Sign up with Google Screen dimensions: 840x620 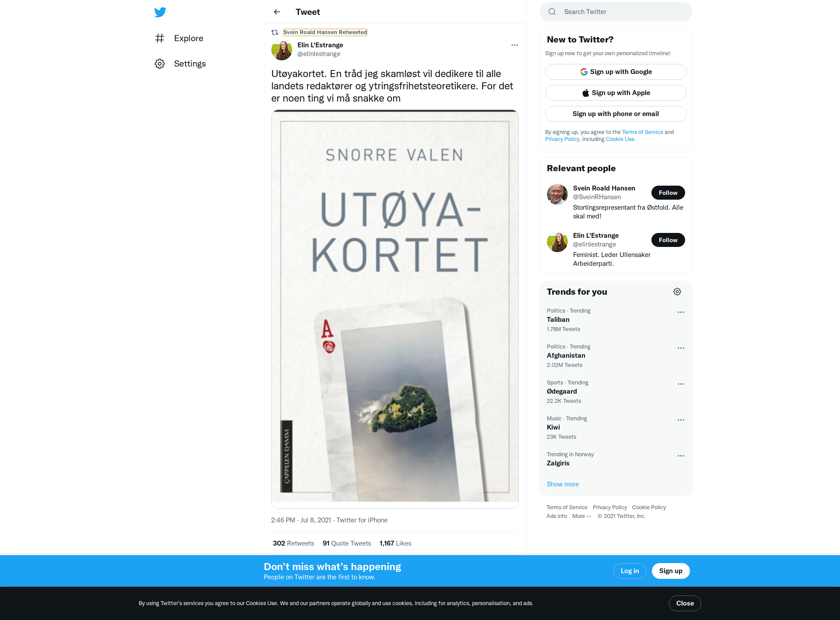616,72
